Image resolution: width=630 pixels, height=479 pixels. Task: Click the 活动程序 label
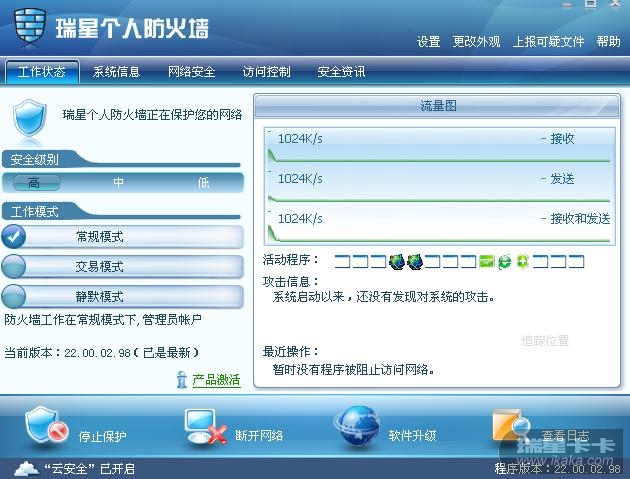(x=290, y=260)
